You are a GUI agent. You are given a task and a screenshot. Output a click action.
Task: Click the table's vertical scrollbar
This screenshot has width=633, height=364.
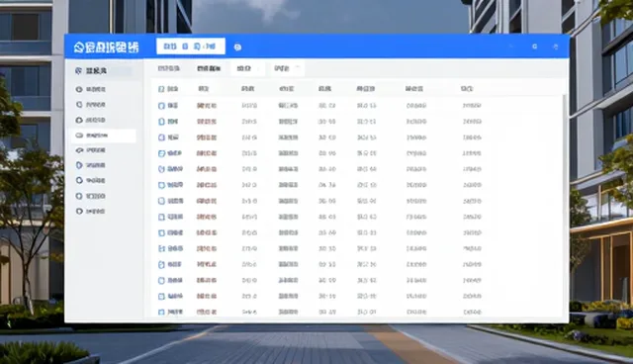565,206
